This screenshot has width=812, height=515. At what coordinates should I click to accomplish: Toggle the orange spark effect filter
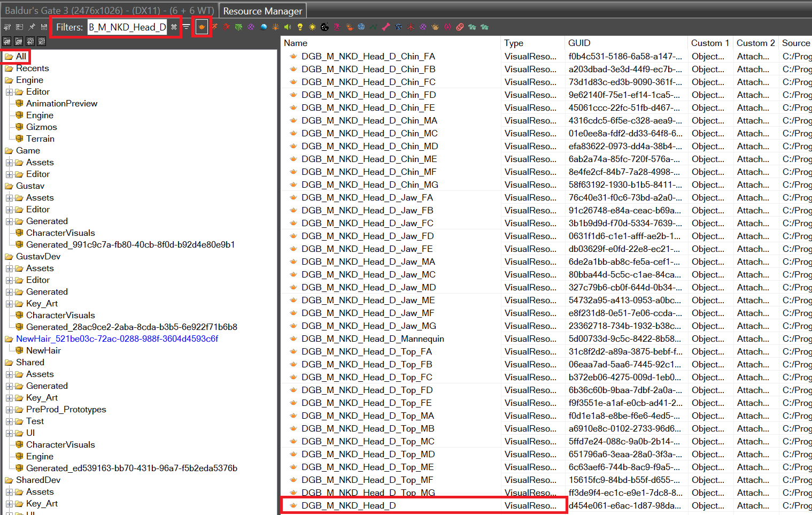click(275, 27)
